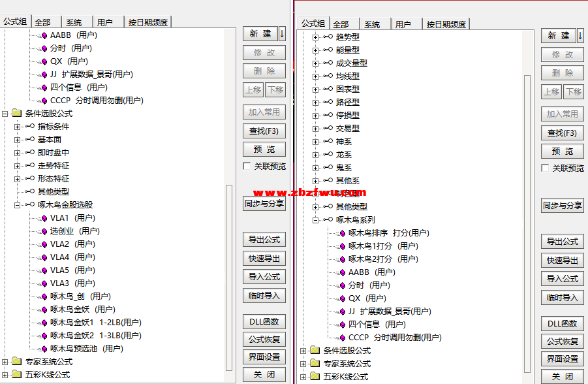This screenshot has width=588, height=384.
Task: Expand the 趋势型 node
Action: click(x=315, y=37)
